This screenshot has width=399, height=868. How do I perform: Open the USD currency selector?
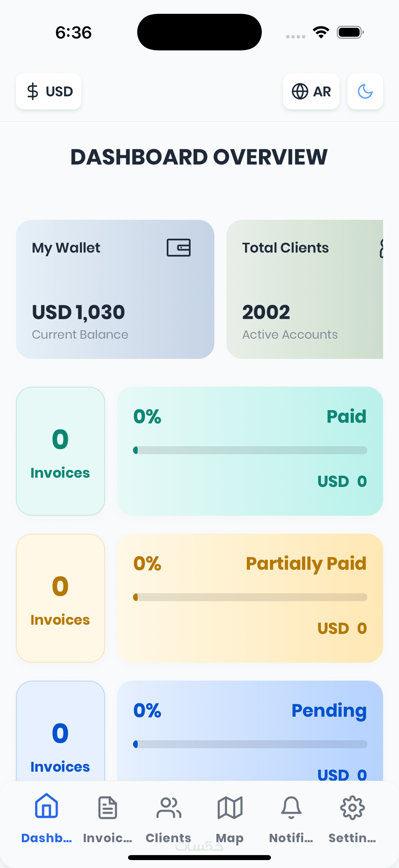[49, 91]
